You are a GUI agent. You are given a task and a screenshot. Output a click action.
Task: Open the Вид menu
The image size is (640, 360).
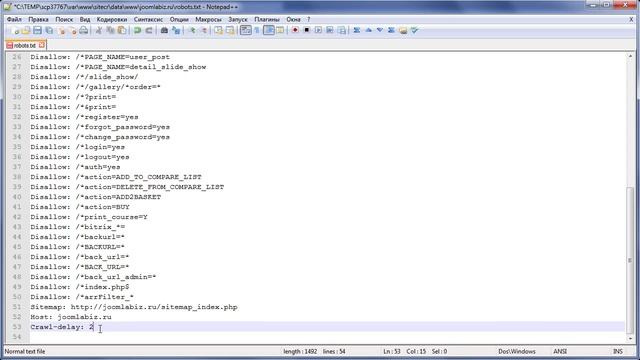coord(84,19)
